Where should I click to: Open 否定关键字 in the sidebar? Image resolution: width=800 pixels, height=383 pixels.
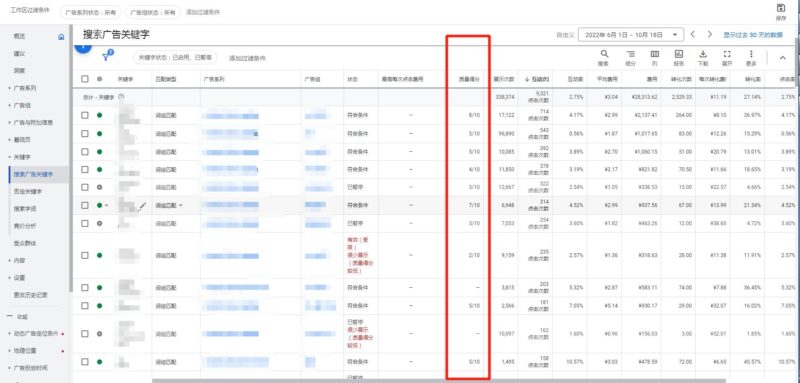(28, 192)
